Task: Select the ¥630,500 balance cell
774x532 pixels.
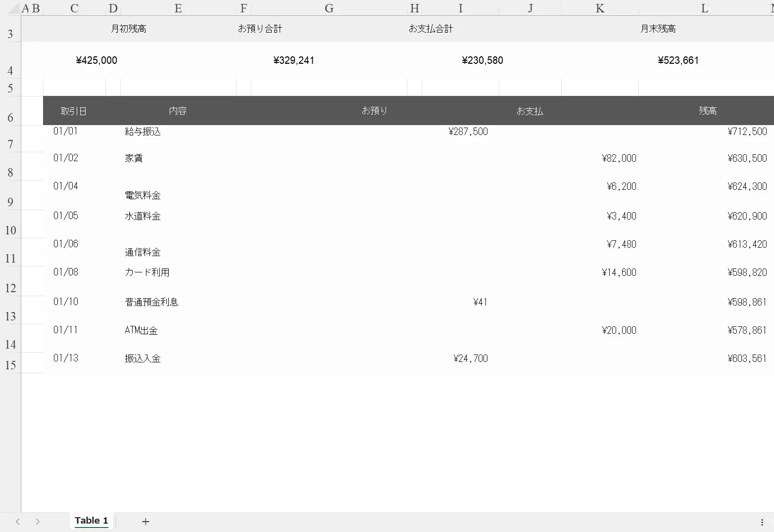Action: coord(747,158)
